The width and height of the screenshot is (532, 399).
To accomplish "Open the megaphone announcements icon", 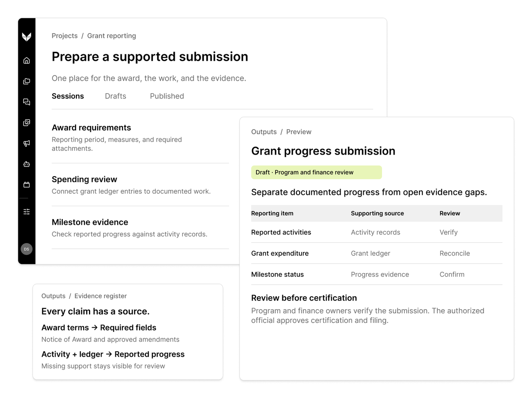I will [x=27, y=143].
